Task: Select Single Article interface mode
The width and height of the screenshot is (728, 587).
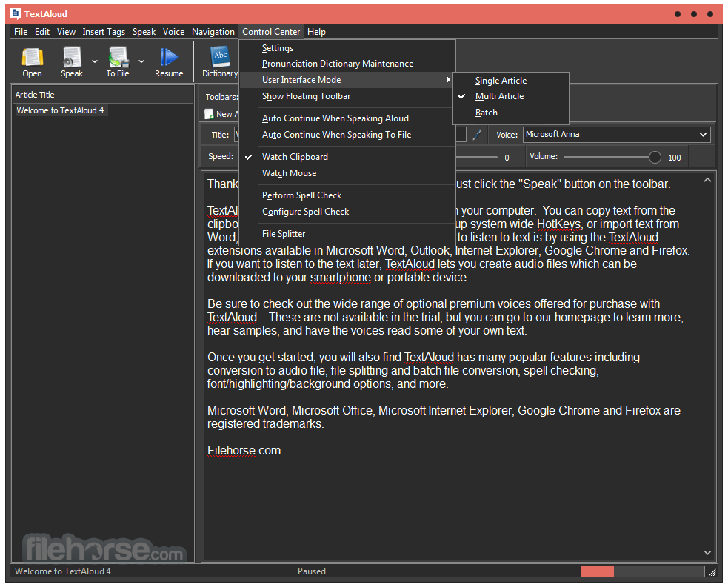Action: click(510, 80)
